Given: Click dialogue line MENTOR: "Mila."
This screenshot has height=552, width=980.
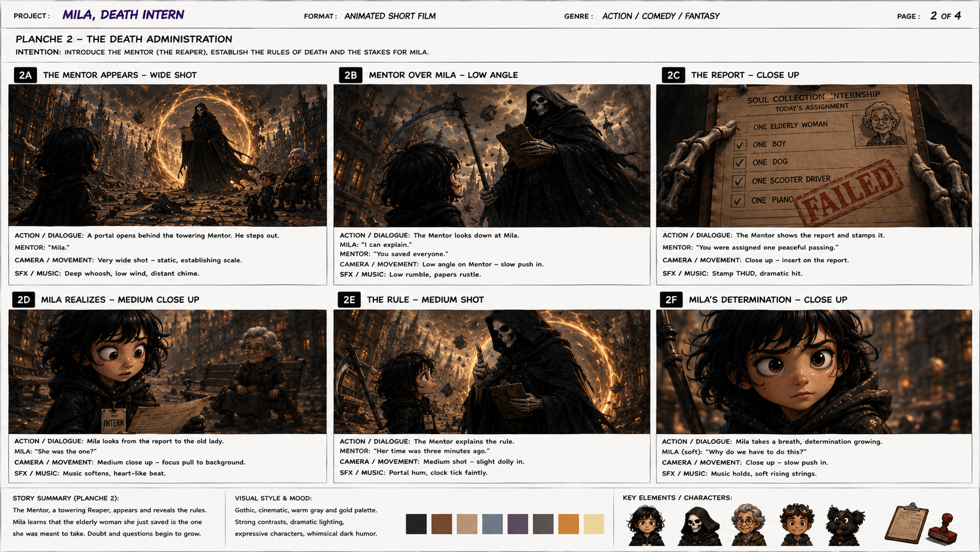Looking at the screenshot, I should (42, 248).
